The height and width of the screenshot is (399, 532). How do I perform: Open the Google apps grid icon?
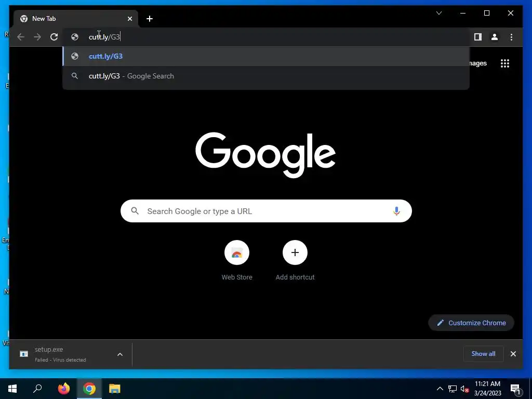pyautogui.click(x=505, y=63)
